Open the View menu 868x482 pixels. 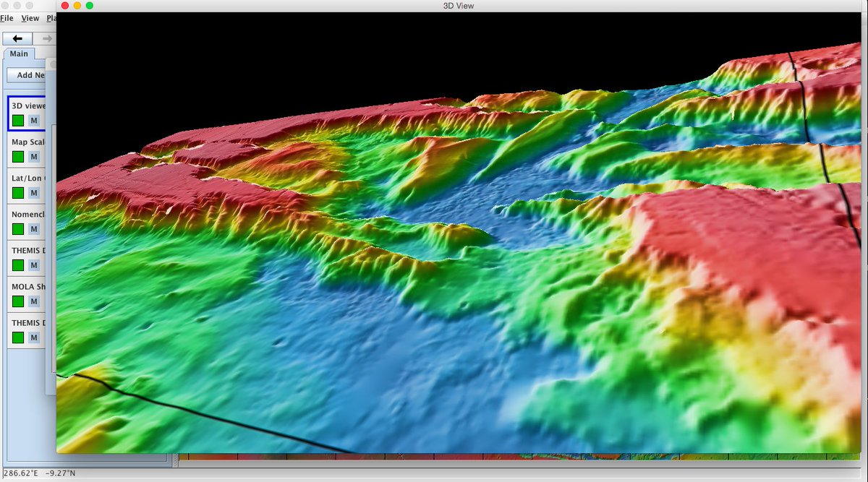pos(30,18)
